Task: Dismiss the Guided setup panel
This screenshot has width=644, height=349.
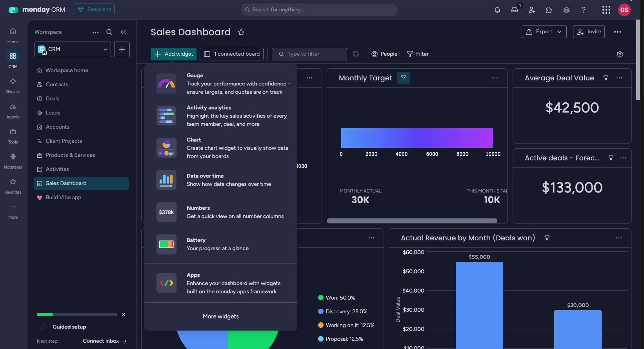Action: [124, 314]
